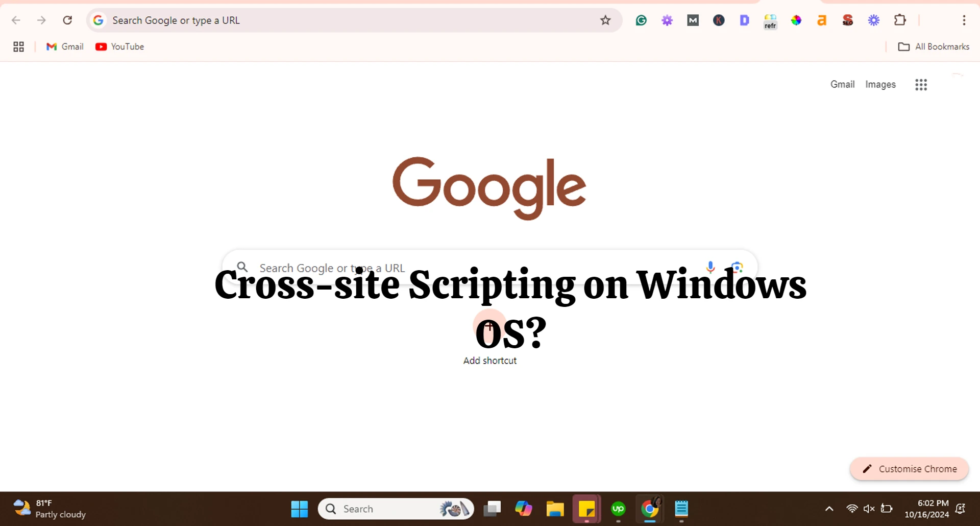Click the Customise Chrome button
Screen dimensions: 980x526
coord(909,469)
